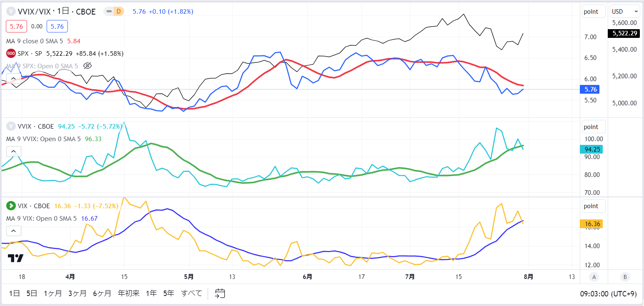
Task: Select the VVIX · CBOE legend entry
Action: coord(35,127)
